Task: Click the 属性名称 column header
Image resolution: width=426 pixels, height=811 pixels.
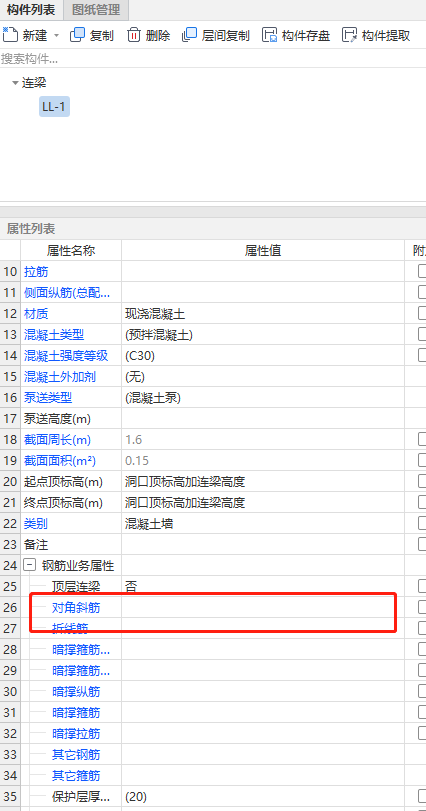Action: click(71, 250)
